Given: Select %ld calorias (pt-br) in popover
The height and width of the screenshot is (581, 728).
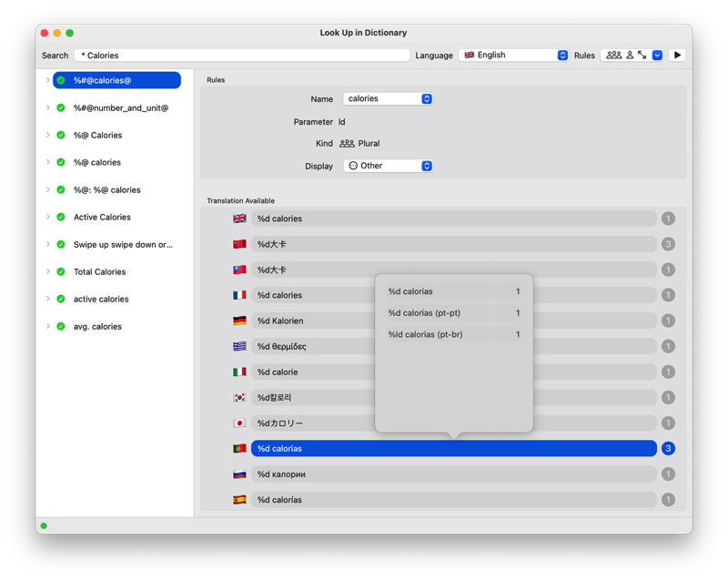Looking at the screenshot, I should tap(453, 335).
